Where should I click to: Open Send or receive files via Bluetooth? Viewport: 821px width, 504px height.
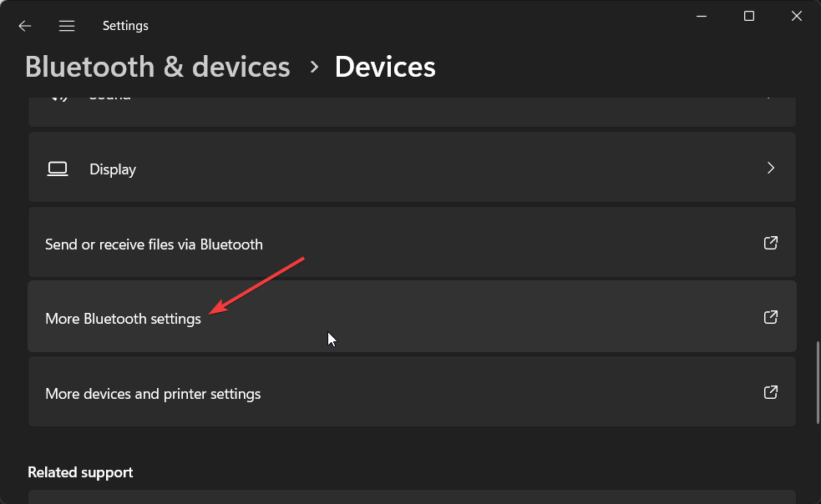412,242
